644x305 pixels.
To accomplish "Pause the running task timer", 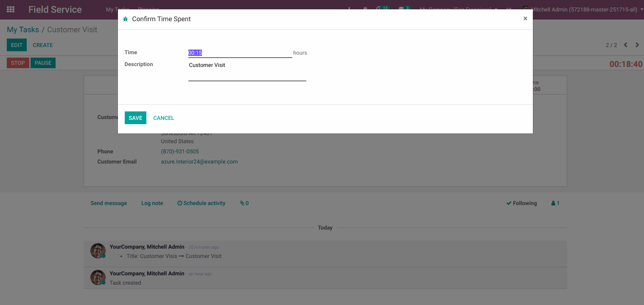I will [43, 63].
